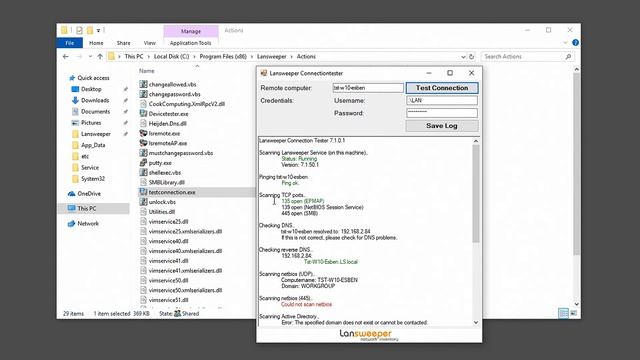Click This PC in the address breadcrumb

coord(134,57)
